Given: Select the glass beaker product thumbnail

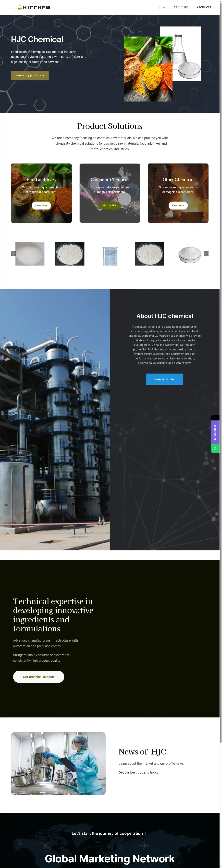Looking at the screenshot, I should click(x=110, y=254).
